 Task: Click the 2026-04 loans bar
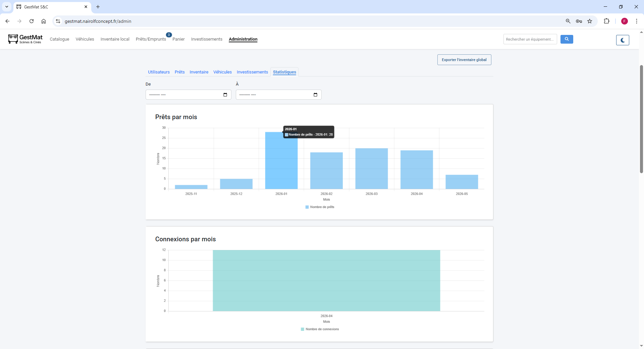417,170
